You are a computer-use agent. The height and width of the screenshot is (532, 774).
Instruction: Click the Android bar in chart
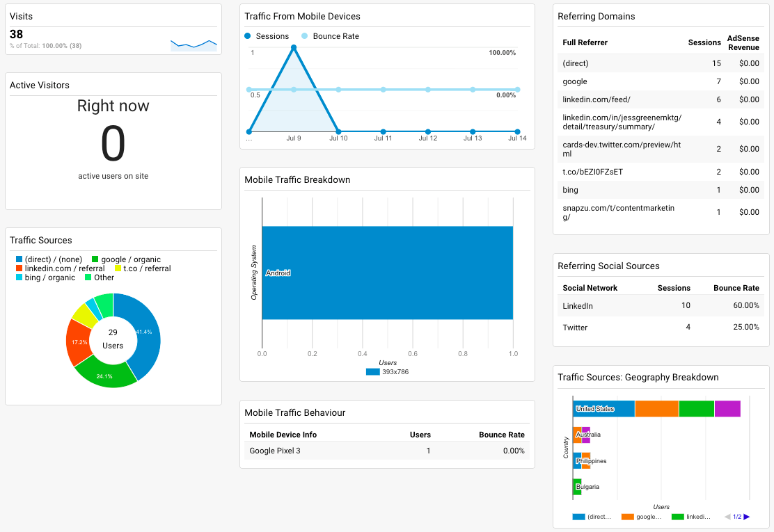pos(388,273)
